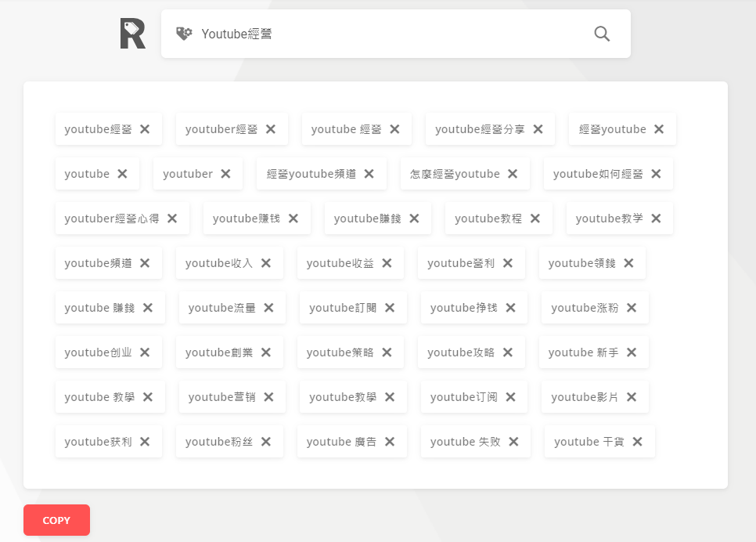This screenshot has width=756, height=542.
Task: Click the R tag logo
Action: pyautogui.click(x=132, y=34)
